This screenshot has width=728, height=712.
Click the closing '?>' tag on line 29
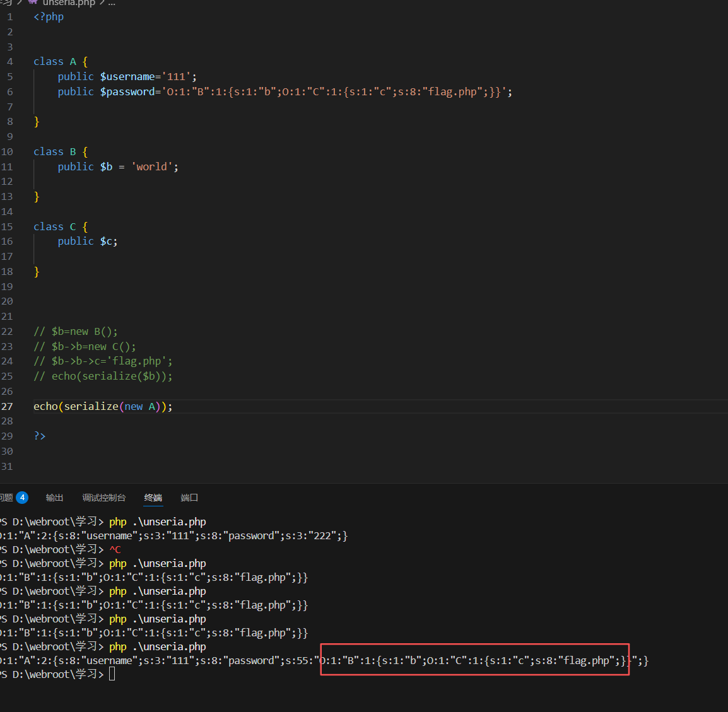pos(40,436)
